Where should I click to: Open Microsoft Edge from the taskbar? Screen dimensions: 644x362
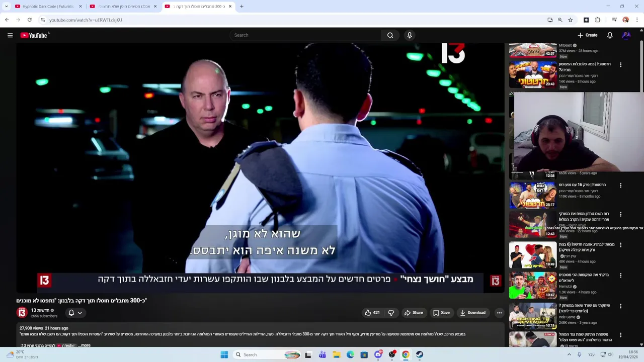click(350, 354)
